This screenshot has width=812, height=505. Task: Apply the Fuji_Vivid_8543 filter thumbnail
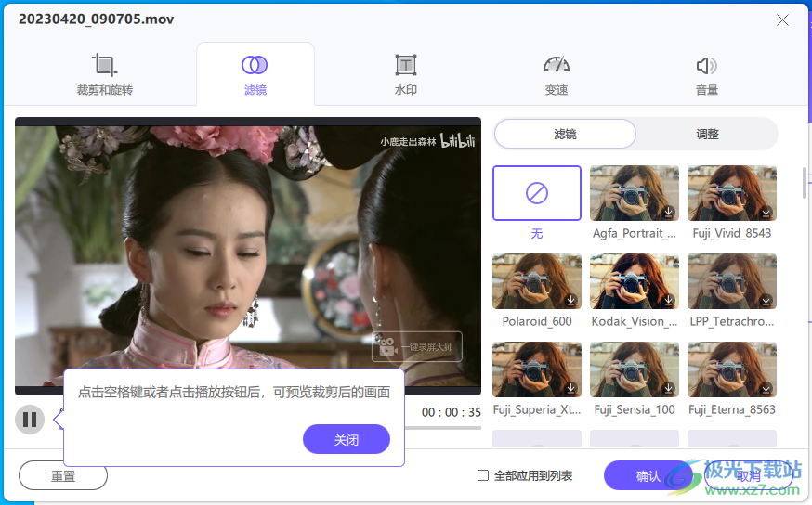click(x=732, y=193)
